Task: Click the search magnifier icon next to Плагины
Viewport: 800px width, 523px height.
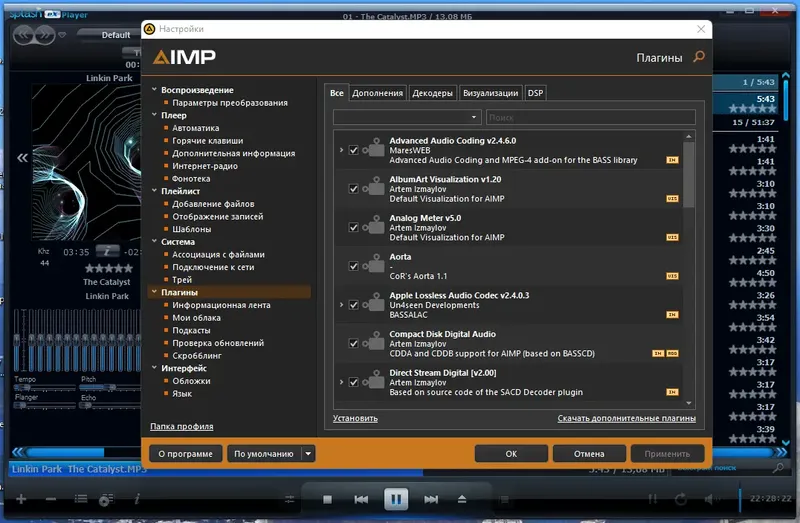Action: (x=699, y=57)
